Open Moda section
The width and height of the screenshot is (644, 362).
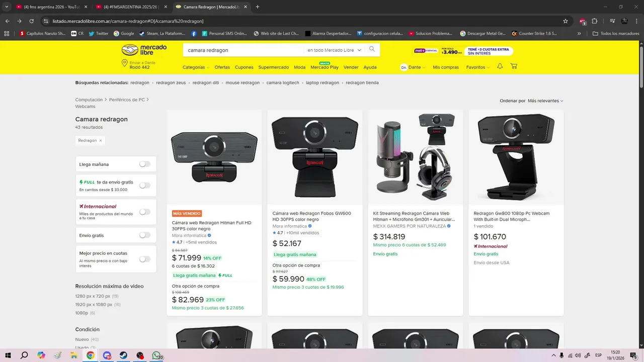click(x=300, y=67)
